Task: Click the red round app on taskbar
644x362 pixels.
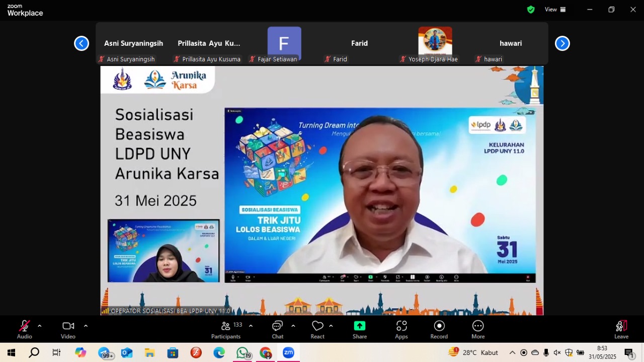Action: point(196,352)
